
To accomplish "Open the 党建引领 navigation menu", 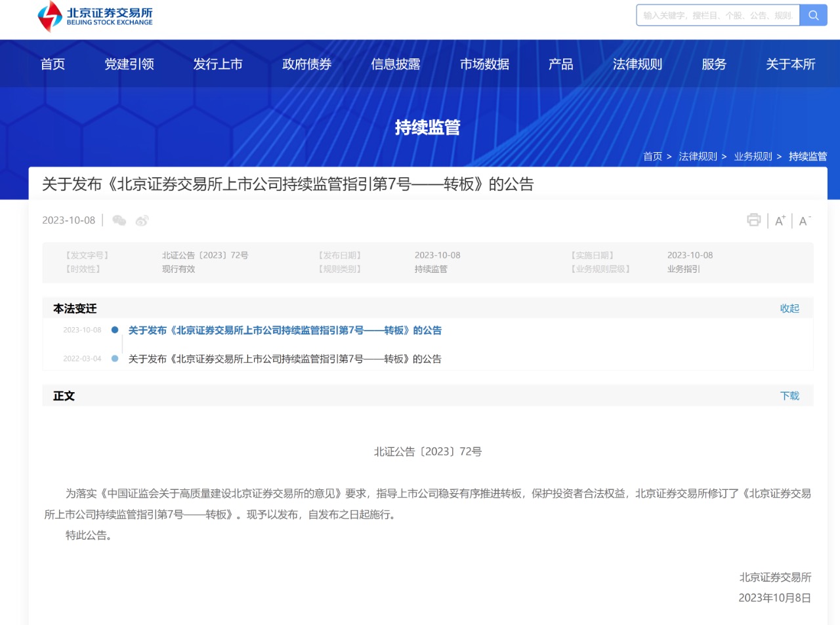I will coord(129,64).
